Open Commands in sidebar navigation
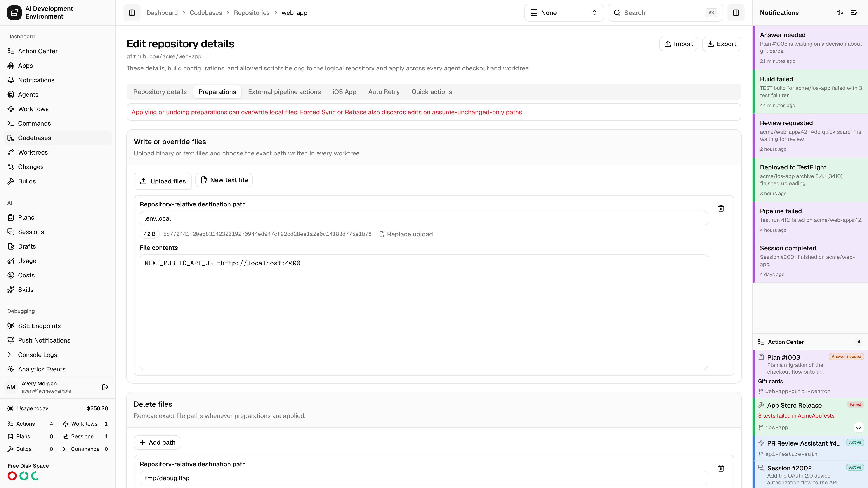The width and height of the screenshot is (868, 488). [58, 124]
